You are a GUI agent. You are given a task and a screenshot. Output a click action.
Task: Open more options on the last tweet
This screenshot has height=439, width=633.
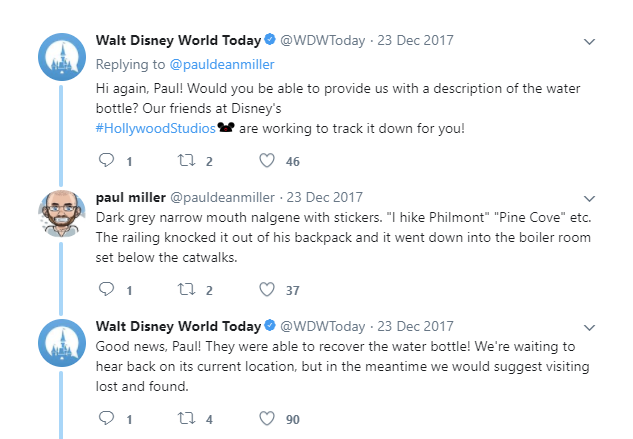tap(590, 327)
